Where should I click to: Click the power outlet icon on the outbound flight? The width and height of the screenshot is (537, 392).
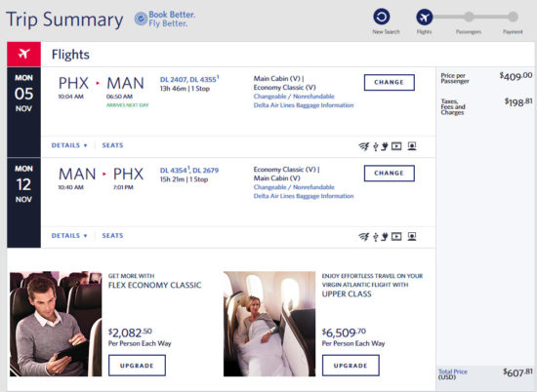click(x=385, y=146)
